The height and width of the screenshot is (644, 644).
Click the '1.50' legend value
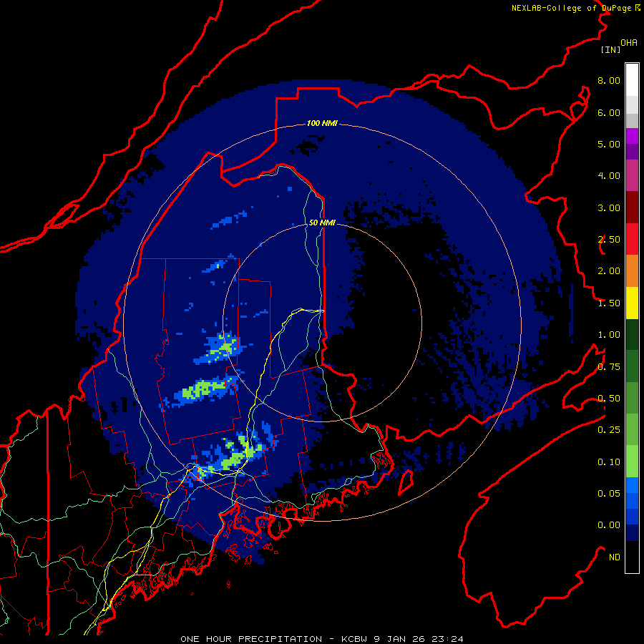tap(609, 303)
